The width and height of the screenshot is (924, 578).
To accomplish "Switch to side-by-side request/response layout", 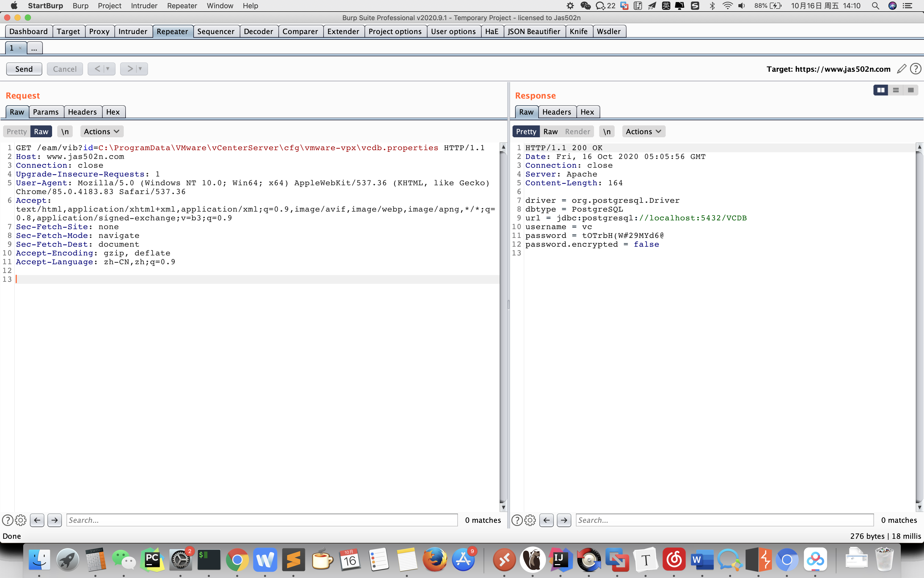I will click(x=880, y=90).
